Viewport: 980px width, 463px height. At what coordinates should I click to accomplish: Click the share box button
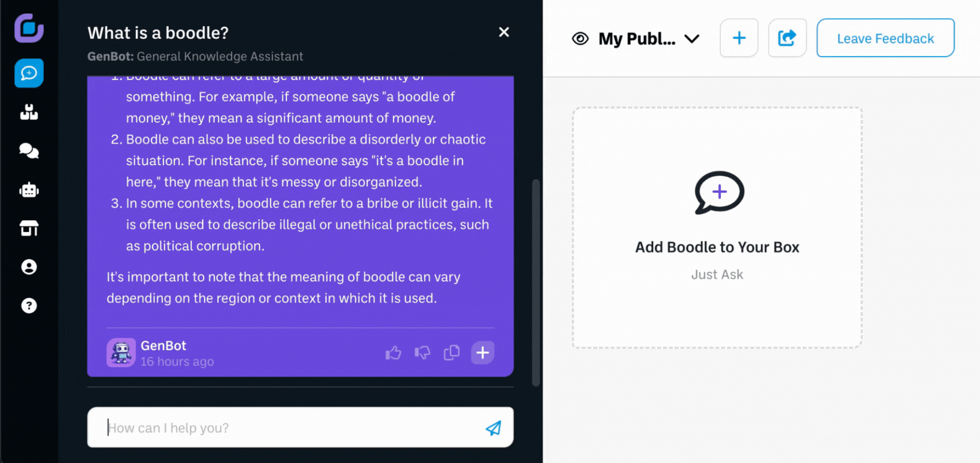[x=787, y=38]
